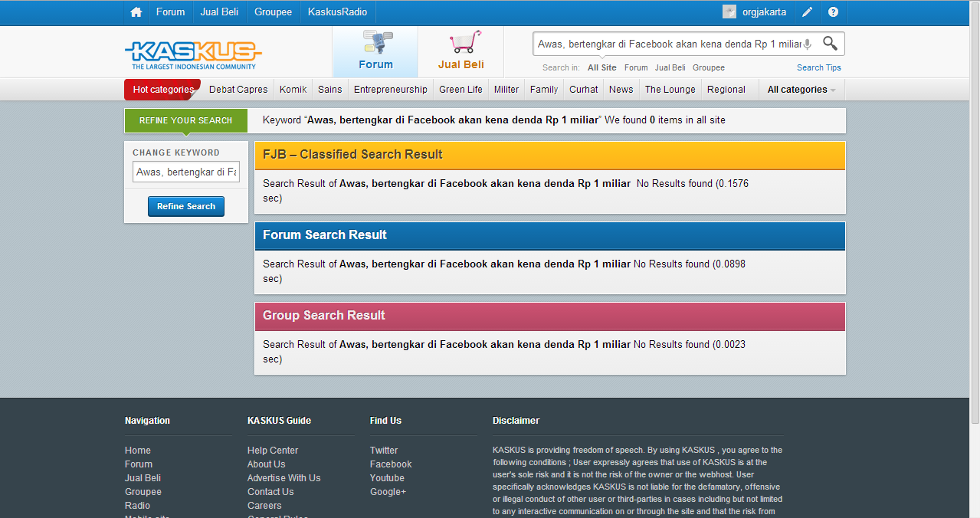The width and height of the screenshot is (980, 518).
Task: Open the footer Jual Beli link
Action: click(143, 478)
